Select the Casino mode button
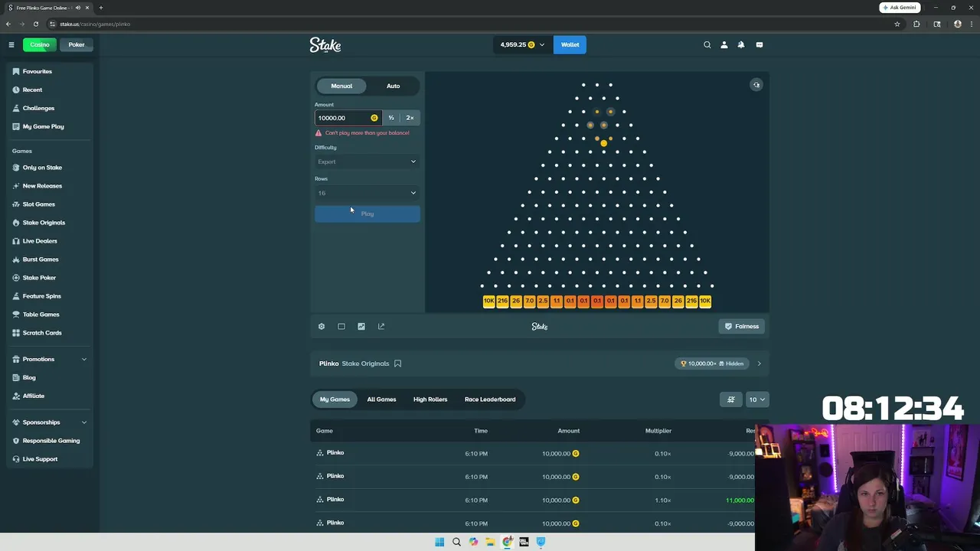Viewport: 980px width, 551px height. pos(40,44)
